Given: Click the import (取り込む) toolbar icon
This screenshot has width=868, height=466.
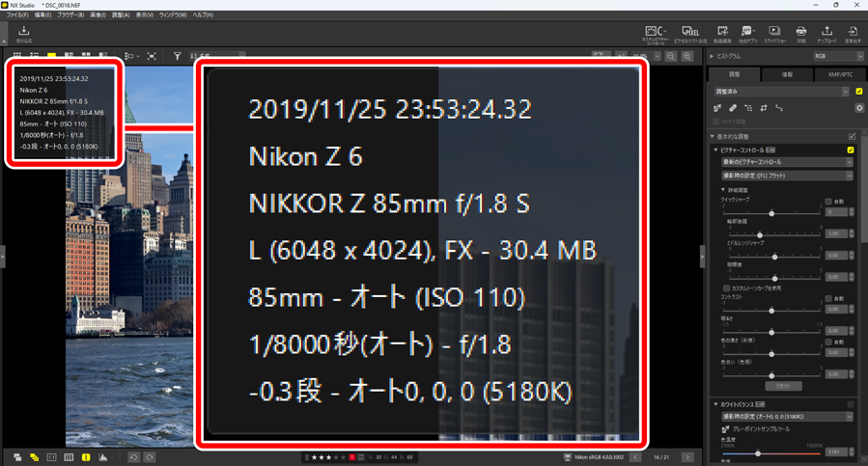Looking at the screenshot, I should (x=24, y=35).
